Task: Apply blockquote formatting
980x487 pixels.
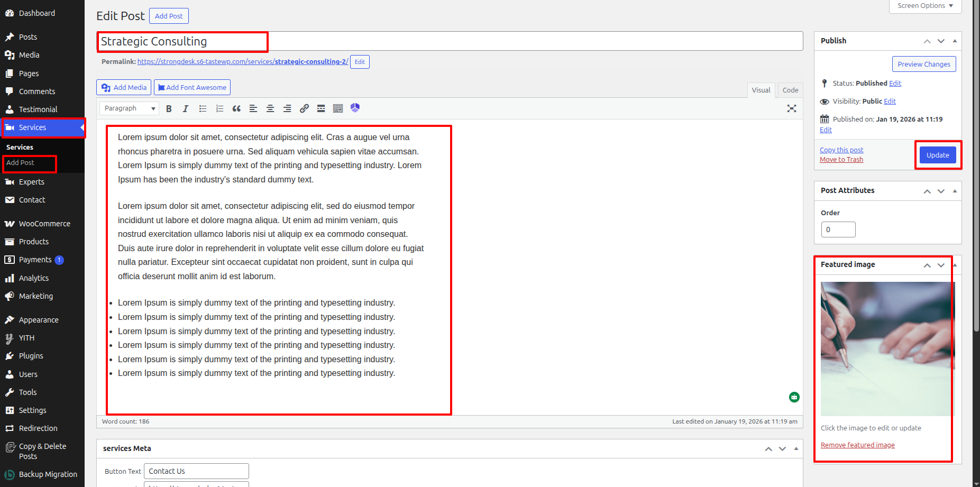Action: click(236, 108)
